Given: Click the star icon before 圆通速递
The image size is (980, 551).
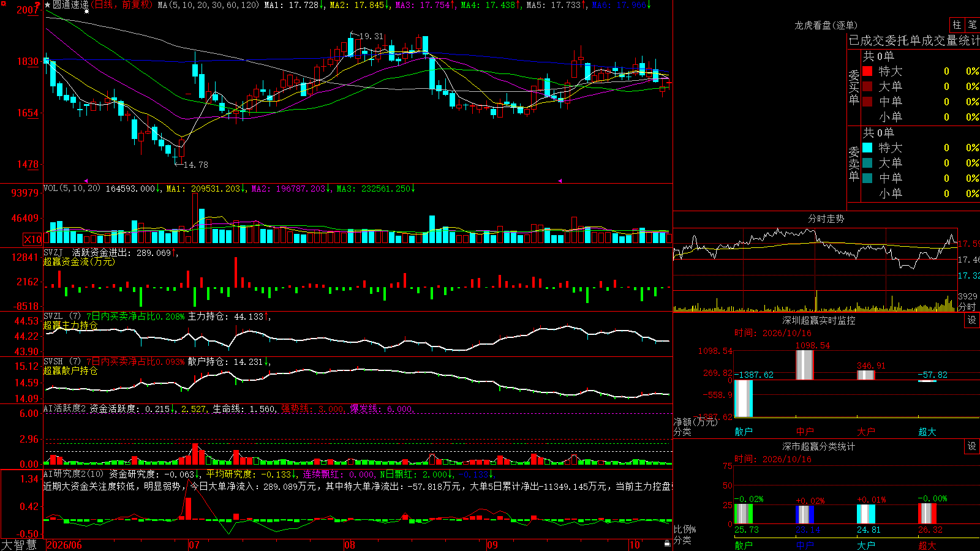Looking at the screenshot, I should (x=48, y=5).
